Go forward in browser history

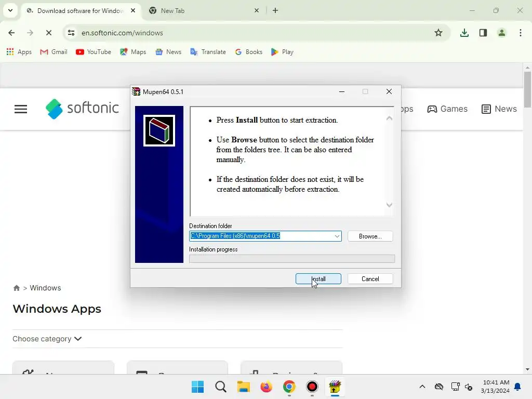click(30, 33)
